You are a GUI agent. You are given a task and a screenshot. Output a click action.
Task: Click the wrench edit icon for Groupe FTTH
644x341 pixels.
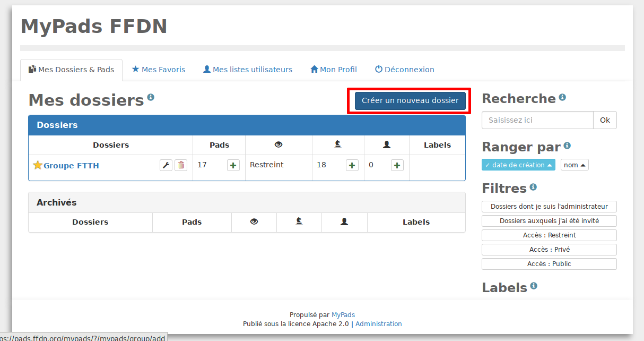click(166, 165)
